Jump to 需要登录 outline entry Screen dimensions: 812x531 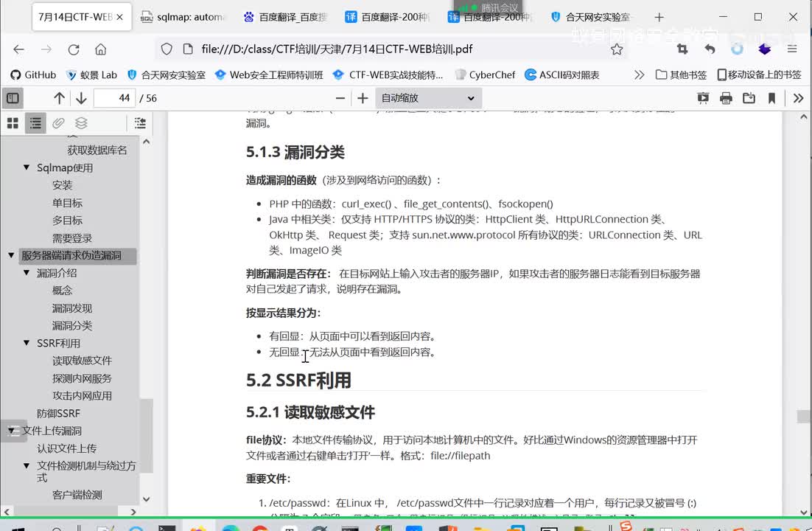(x=72, y=238)
